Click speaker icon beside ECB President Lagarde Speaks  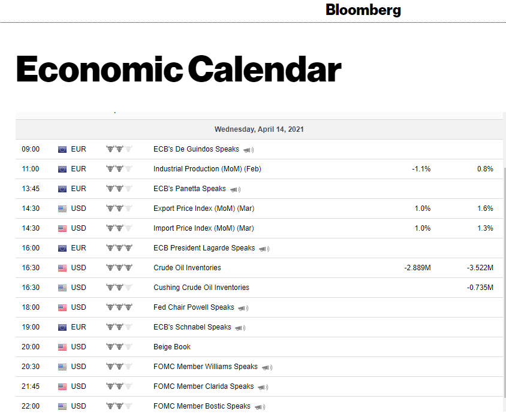click(x=264, y=249)
